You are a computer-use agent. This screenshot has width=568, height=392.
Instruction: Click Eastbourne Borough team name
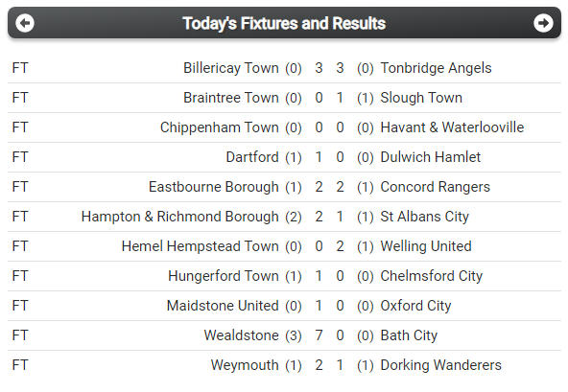click(214, 187)
